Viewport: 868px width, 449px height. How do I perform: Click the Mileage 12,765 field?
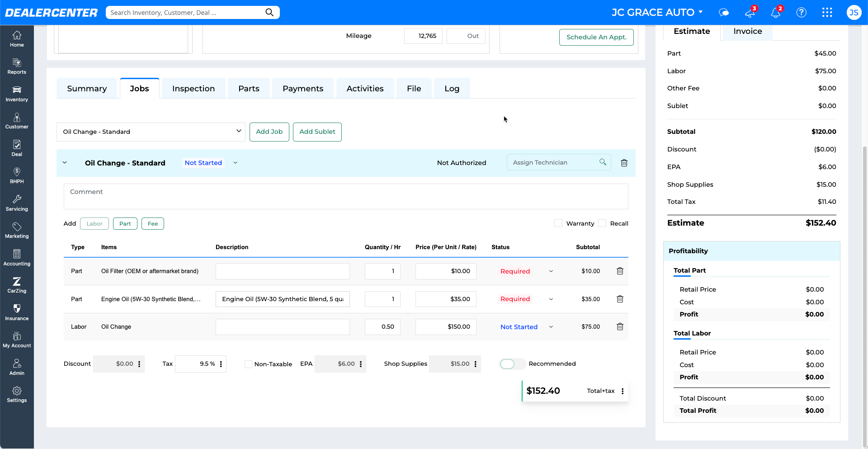pos(423,36)
